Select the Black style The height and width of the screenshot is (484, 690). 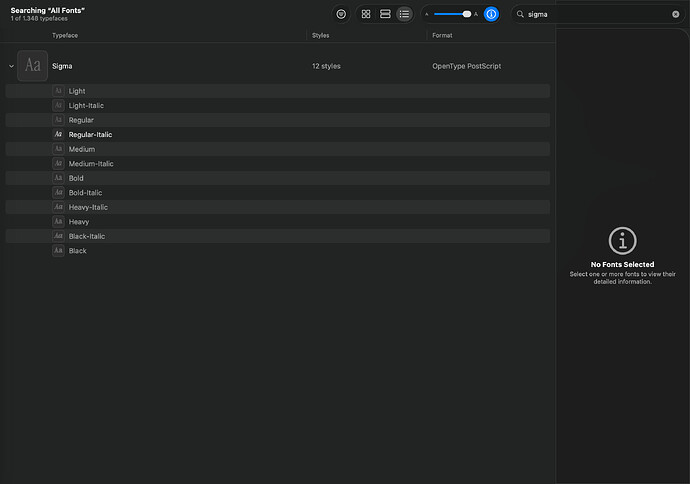[x=278, y=251]
